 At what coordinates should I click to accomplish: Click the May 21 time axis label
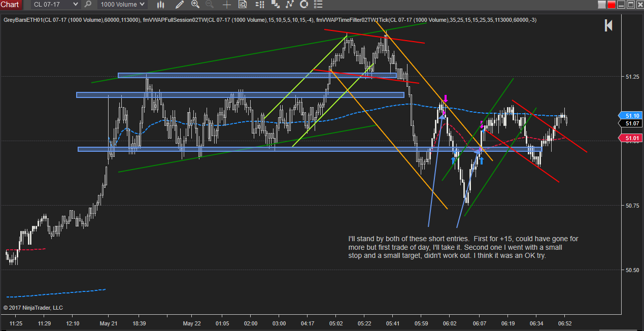108,323
